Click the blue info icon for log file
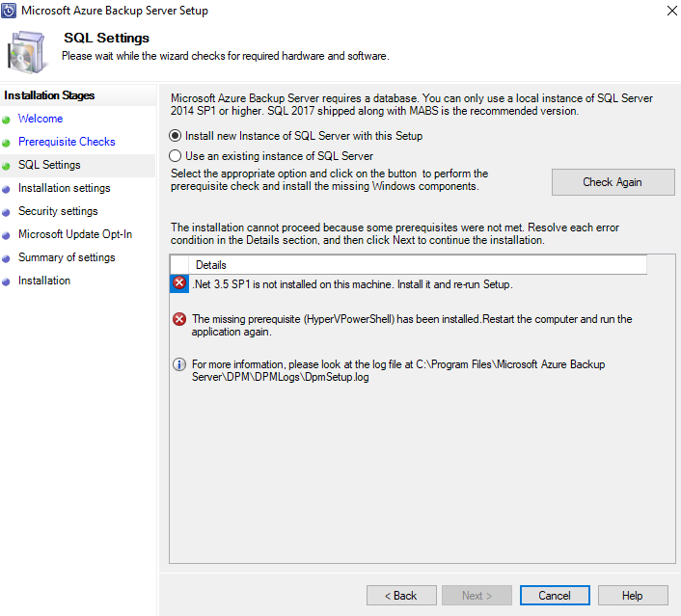 pos(179,364)
